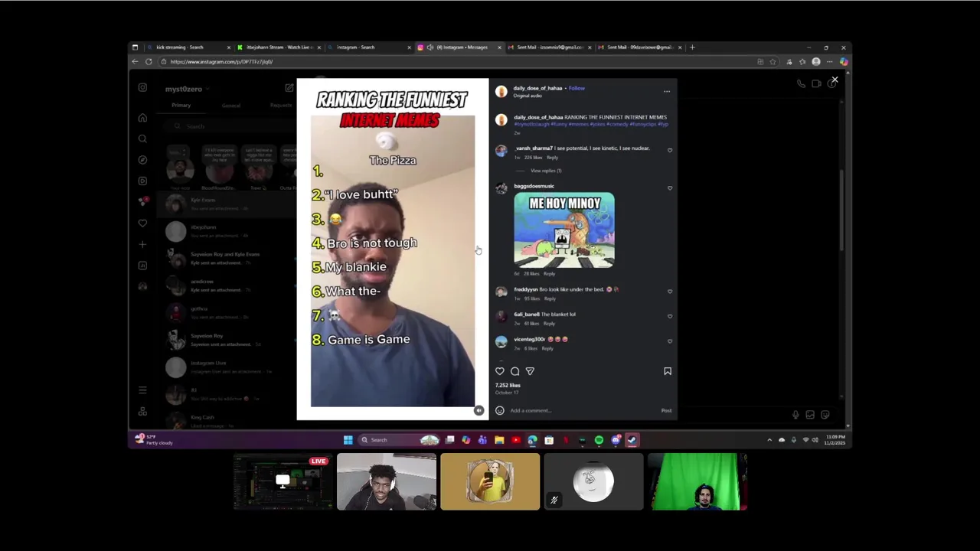Close the post overlay with X
This screenshot has width=980, height=551.
835,80
